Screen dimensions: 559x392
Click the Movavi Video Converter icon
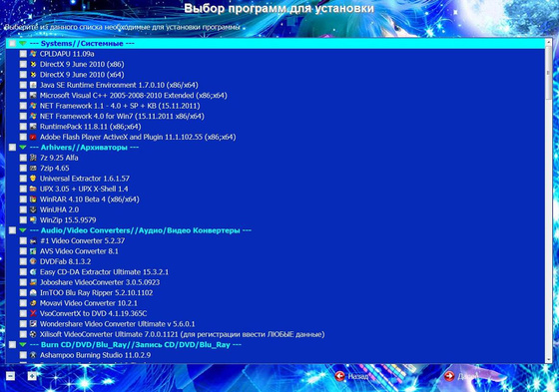click(x=33, y=303)
